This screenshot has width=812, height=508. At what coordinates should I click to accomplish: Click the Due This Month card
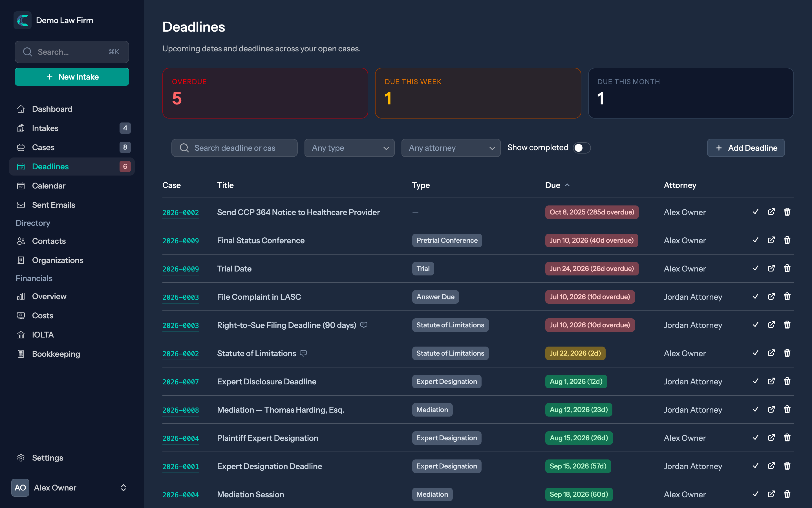click(690, 93)
